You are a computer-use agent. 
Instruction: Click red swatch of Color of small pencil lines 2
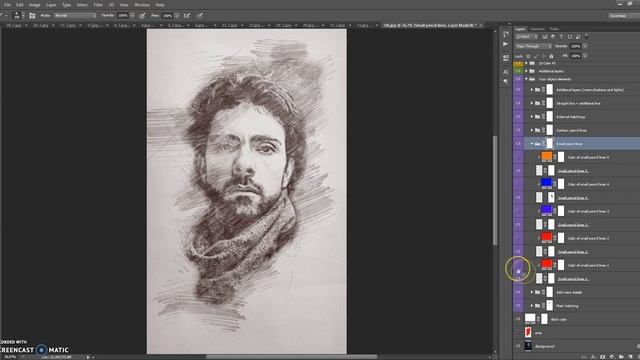click(x=547, y=237)
